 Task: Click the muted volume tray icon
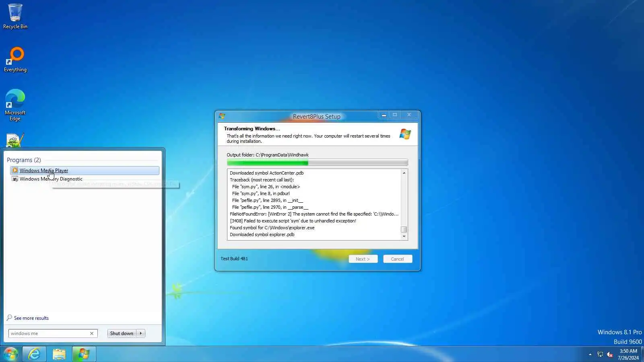(610, 354)
